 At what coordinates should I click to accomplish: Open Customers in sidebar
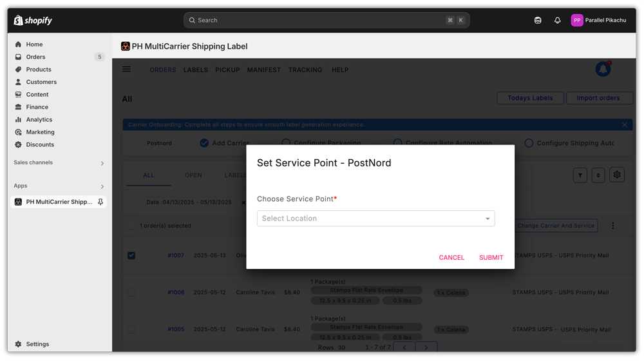coord(41,82)
